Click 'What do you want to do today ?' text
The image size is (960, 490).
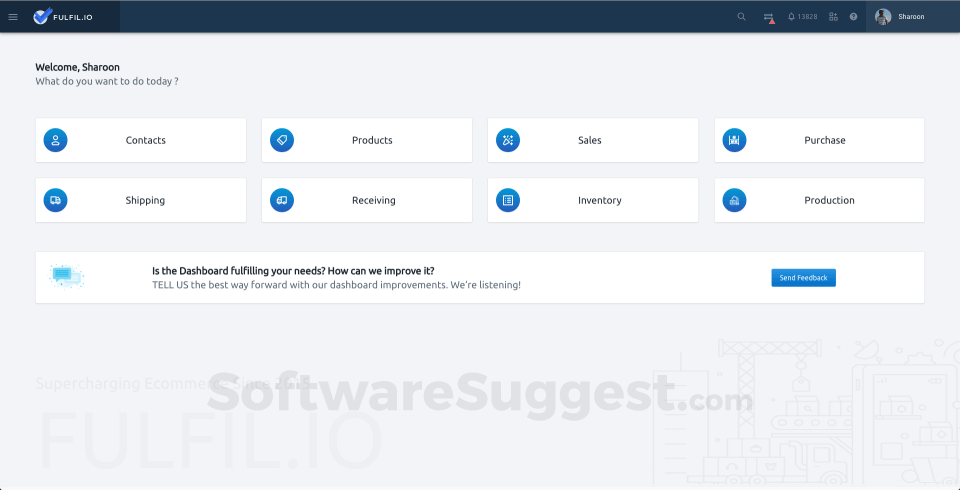107,81
